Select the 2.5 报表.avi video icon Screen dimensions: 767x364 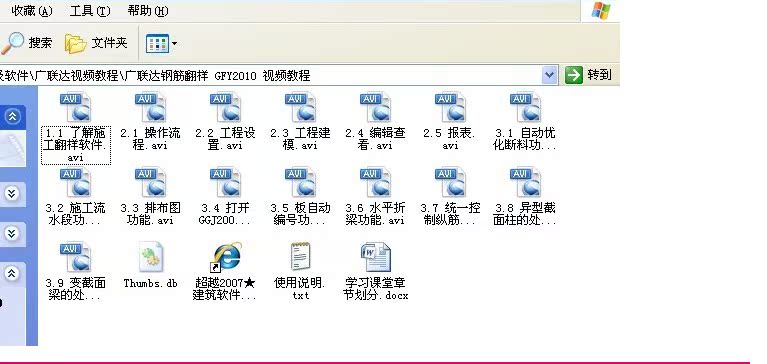click(x=450, y=107)
